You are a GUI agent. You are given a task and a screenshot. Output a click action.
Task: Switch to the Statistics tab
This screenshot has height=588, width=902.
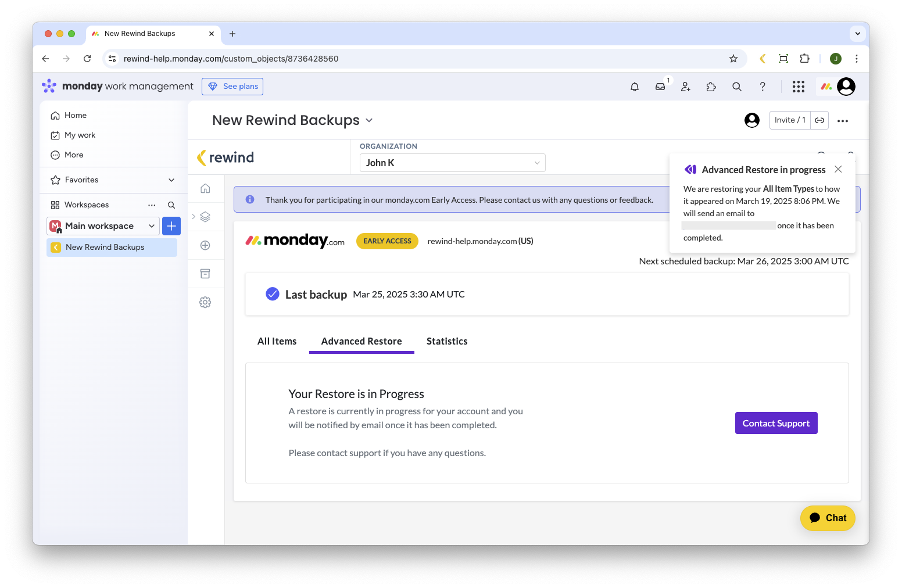447,341
